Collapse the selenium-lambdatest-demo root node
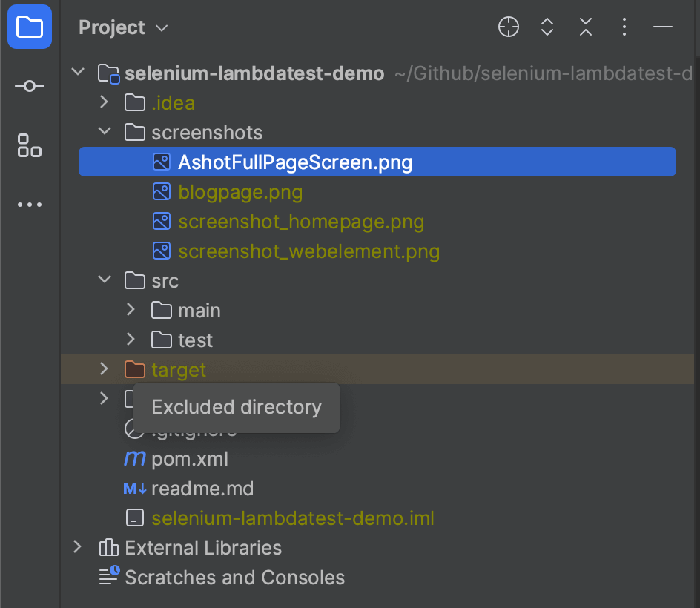The width and height of the screenshot is (700, 608). [78, 73]
